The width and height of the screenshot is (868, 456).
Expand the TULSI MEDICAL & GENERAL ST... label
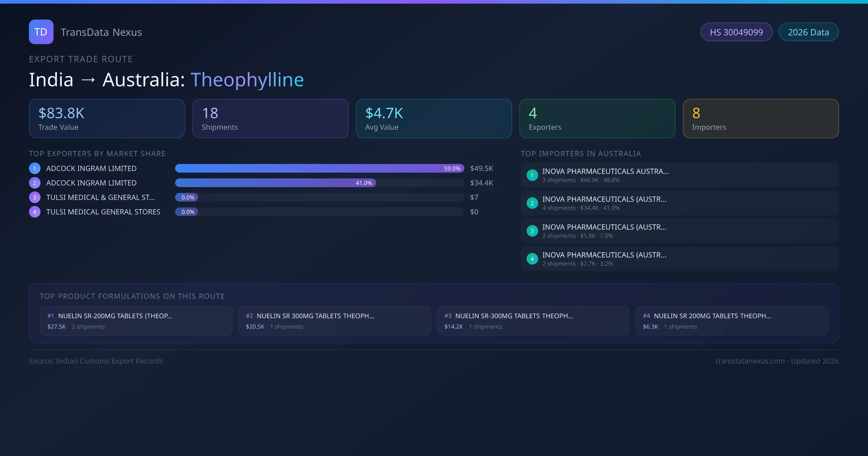tap(100, 197)
